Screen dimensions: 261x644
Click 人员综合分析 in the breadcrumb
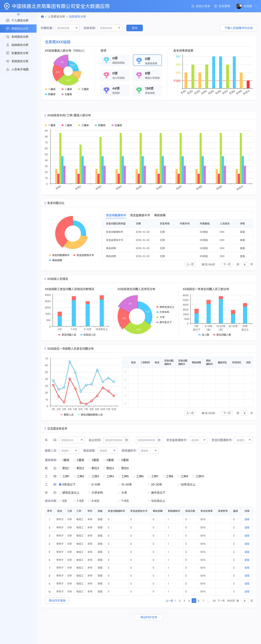(x=56, y=17)
